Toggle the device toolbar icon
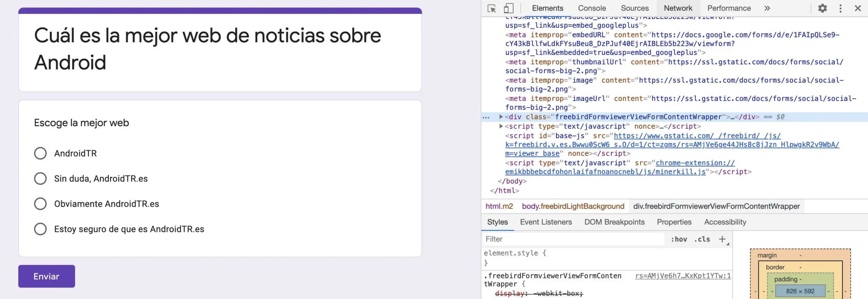Viewport: 868px width, 299px height. [x=508, y=8]
